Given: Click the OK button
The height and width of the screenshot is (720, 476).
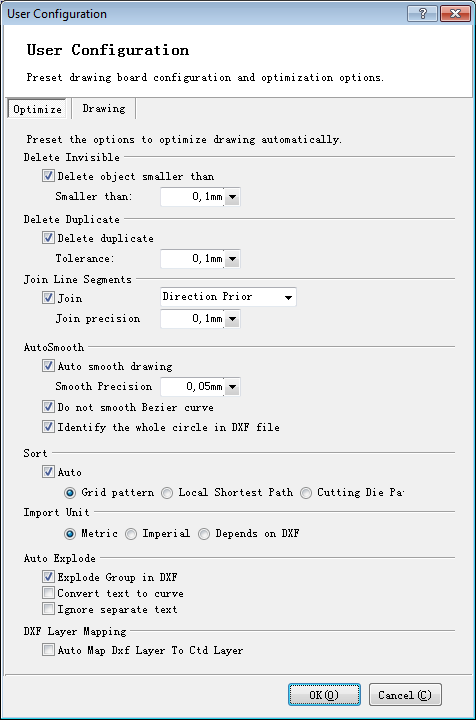Looking at the screenshot, I should [324, 695].
